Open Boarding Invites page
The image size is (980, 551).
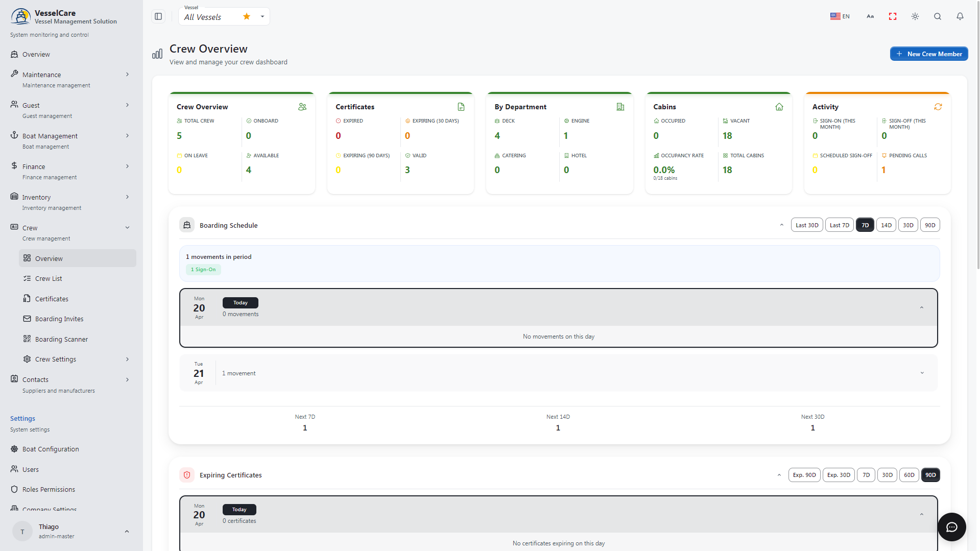coord(78,319)
